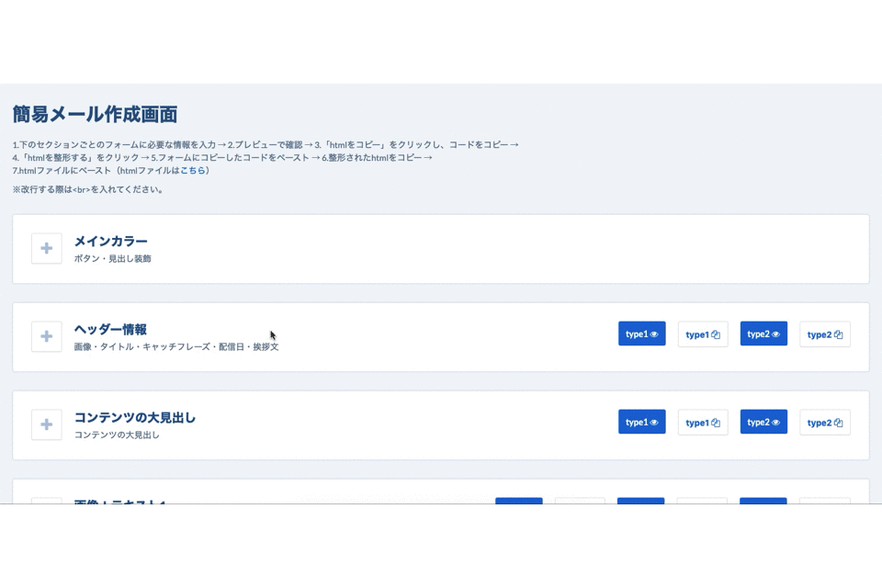This screenshot has width=882, height=588.
Task: Select the ヘッダー情報 heading text
Action: 110,329
